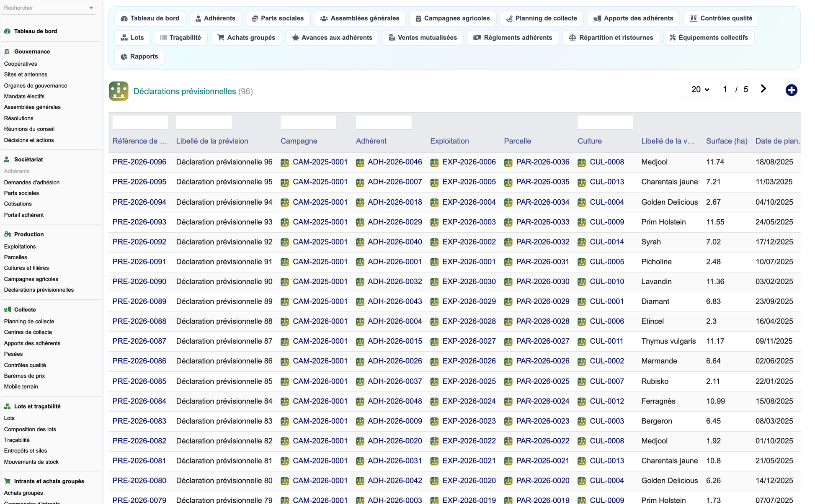
Task: Open the Adhérents tab
Action: pyautogui.click(x=215, y=18)
